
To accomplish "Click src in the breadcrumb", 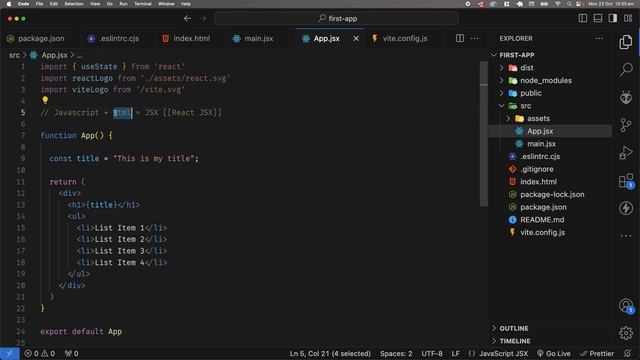I will (14, 55).
